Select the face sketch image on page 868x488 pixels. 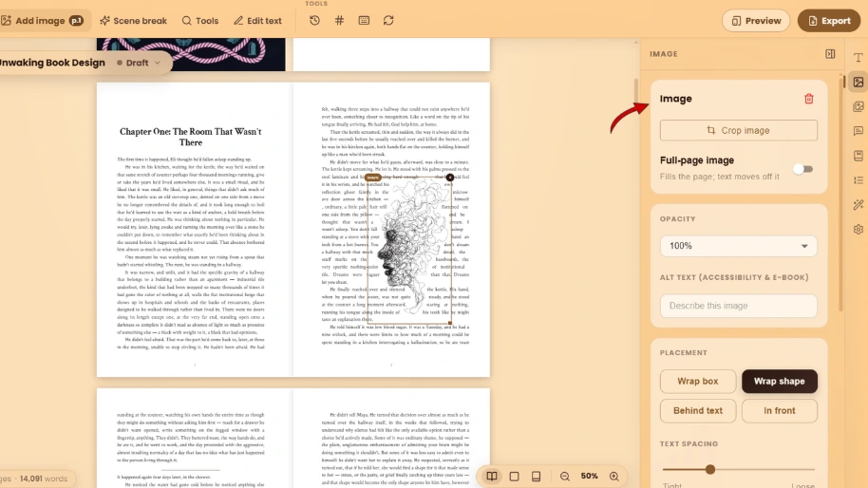click(408, 250)
